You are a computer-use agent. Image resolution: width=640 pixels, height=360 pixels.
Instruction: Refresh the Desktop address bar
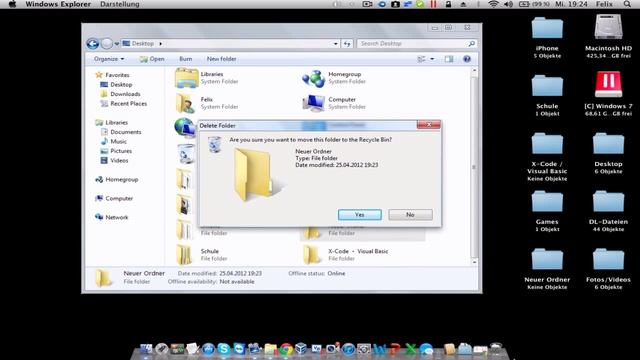[x=347, y=44]
